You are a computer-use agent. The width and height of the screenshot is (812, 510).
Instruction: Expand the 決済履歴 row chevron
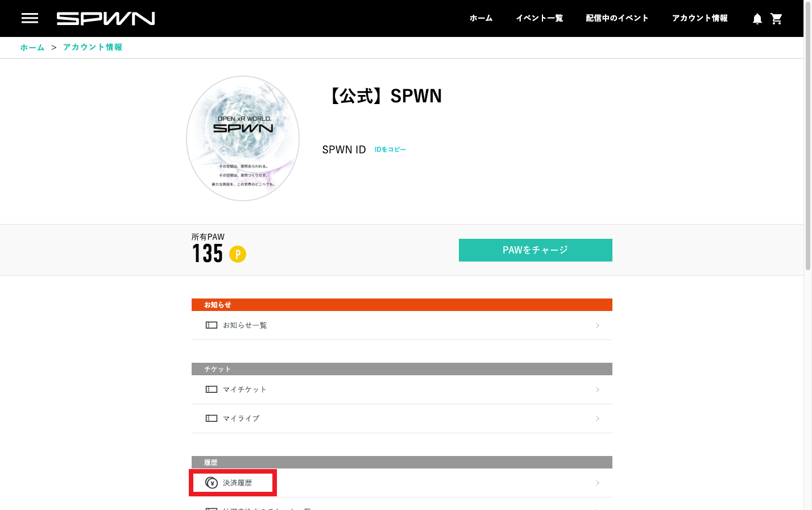(598, 483)
